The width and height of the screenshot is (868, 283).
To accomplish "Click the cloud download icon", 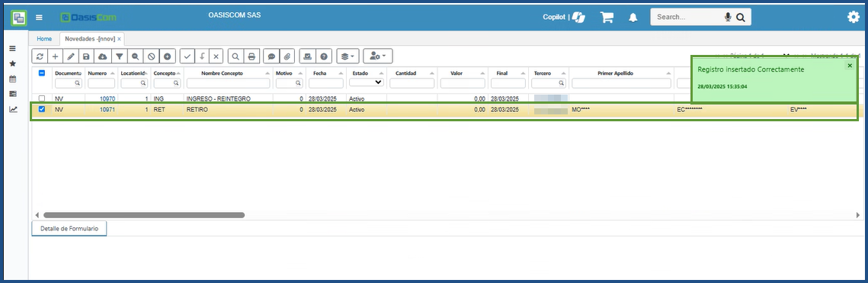I will pyautogui.click(x=102, y=56).
